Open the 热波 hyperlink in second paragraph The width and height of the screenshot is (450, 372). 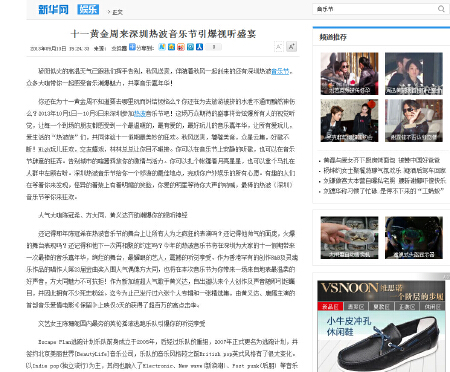coord(140,114)
